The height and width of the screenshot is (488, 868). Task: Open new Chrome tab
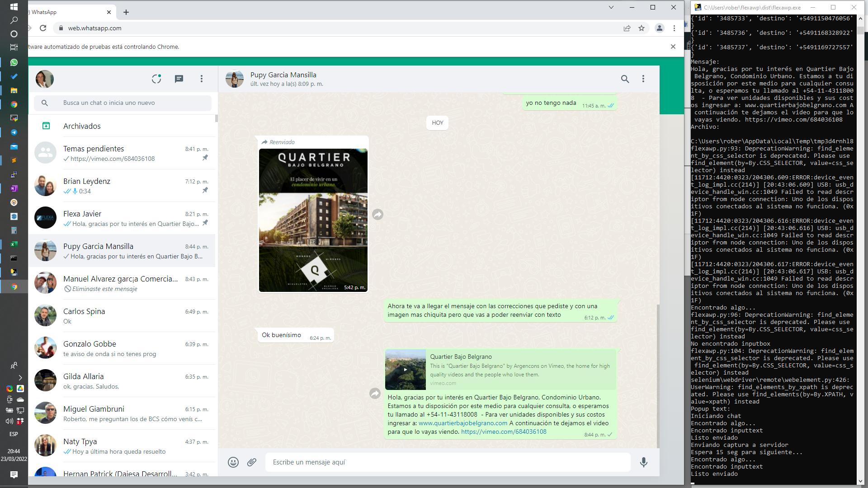[126, 12]
